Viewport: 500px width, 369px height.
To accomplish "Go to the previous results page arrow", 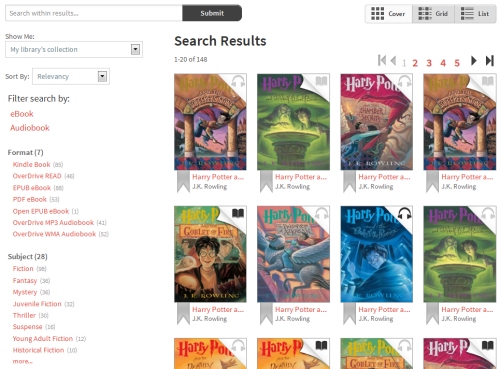I will point(393,61).
